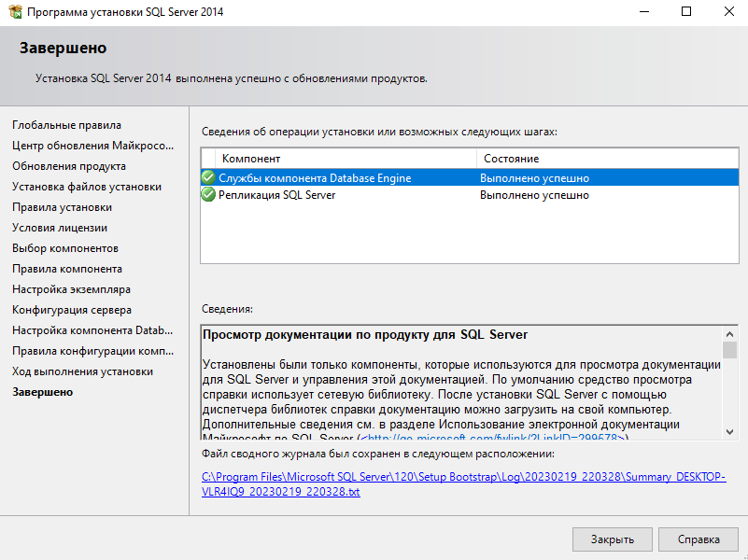Image resolution: width=748 pixels, height=560 pixels.
Task: Click the details scrollbar thumb
Action: coord(729,350)
